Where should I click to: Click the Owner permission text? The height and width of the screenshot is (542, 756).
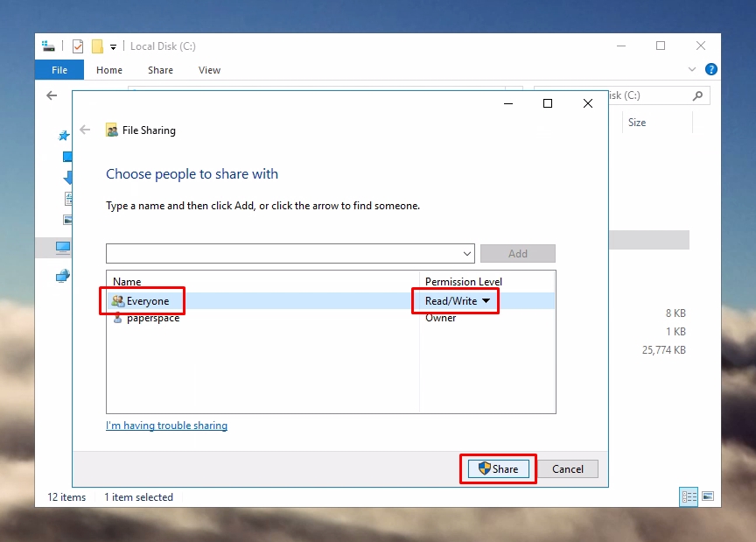tap(440, 318)
